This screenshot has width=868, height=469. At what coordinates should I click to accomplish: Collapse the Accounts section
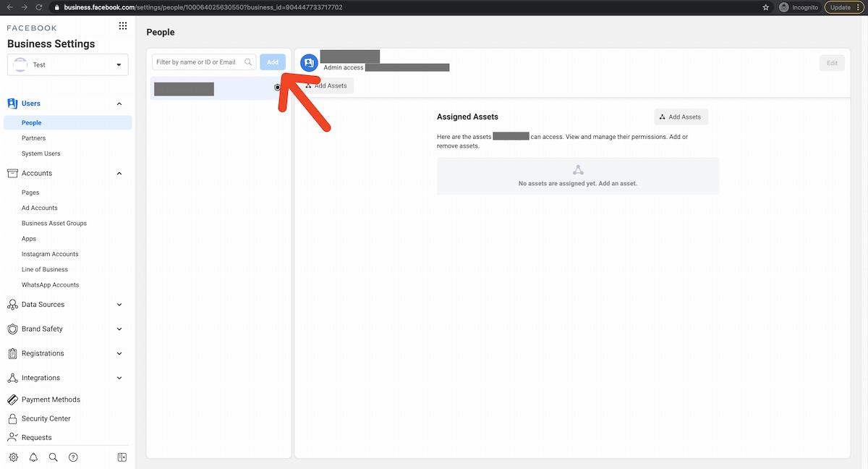point(119,173)
